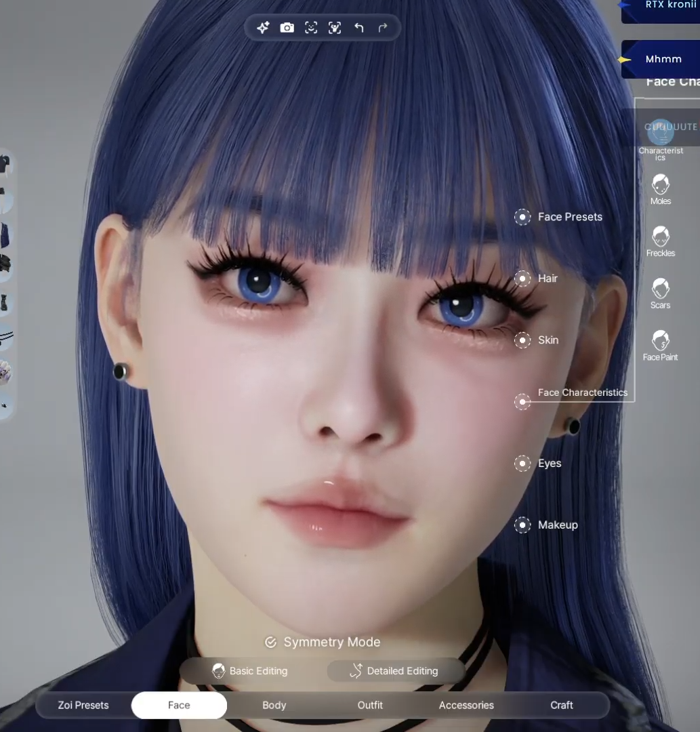This screenshot has height=732, width=700.
Task: Toggle the Symmetry Mode checkbox
Action: coord(270,643)
